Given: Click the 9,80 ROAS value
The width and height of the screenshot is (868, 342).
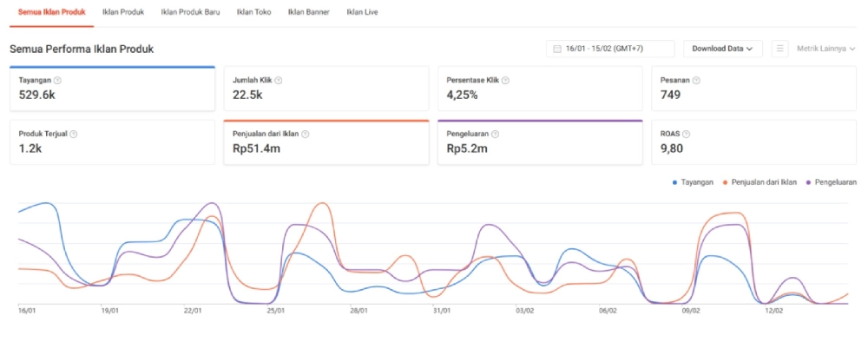Looking at the screenshot, I should click(x=672, y=148).
